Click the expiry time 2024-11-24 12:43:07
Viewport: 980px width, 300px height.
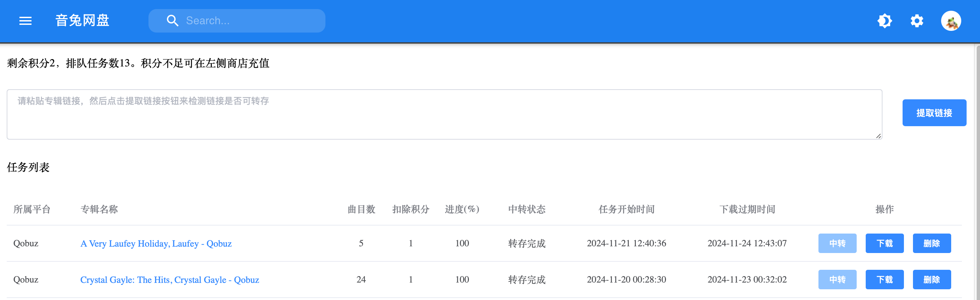coord(747,243)
